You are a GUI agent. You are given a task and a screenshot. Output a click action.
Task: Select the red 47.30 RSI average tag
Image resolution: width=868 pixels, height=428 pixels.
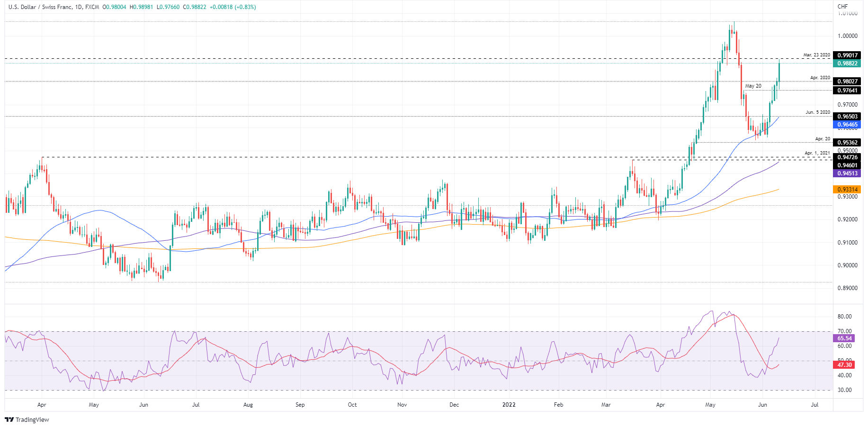[844, 365]
